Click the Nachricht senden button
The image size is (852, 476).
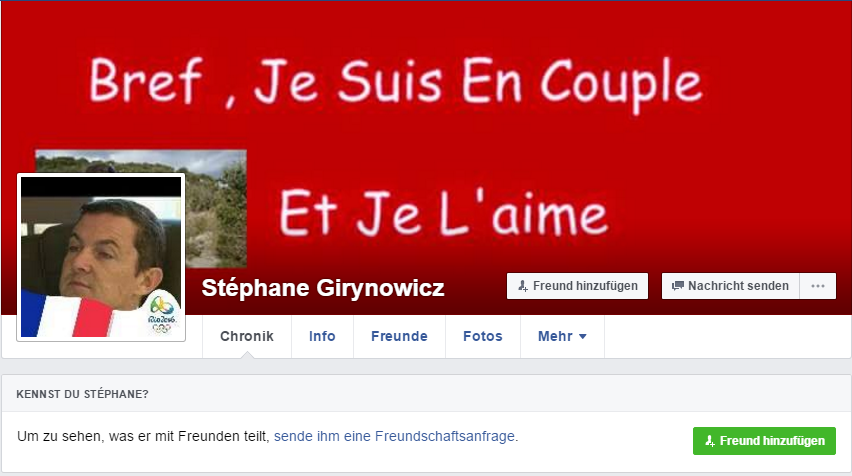(x=730, y=286)
